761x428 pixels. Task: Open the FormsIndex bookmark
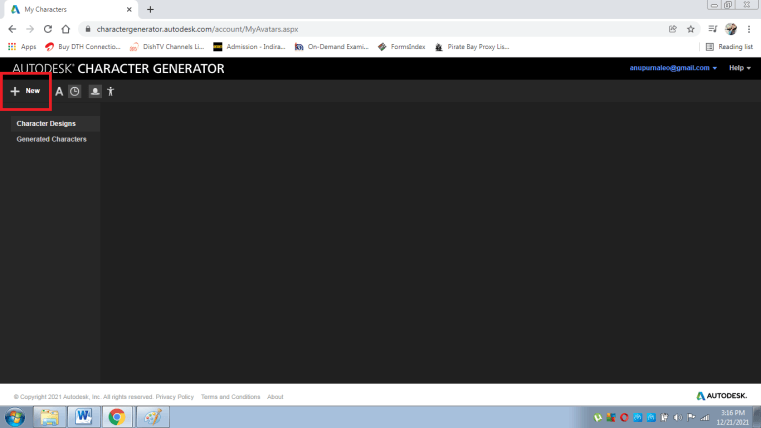pos(401,47)
